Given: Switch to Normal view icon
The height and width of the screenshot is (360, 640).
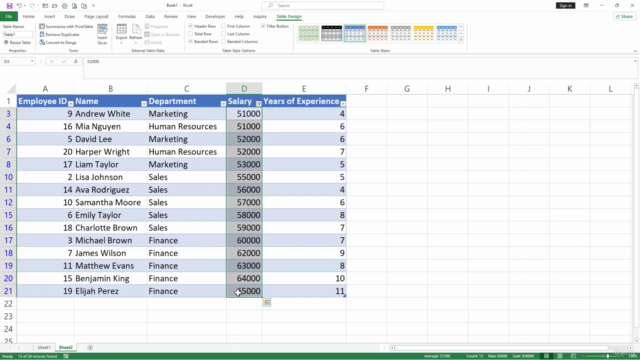Looking at the screenshot, I should click(546, 356).
